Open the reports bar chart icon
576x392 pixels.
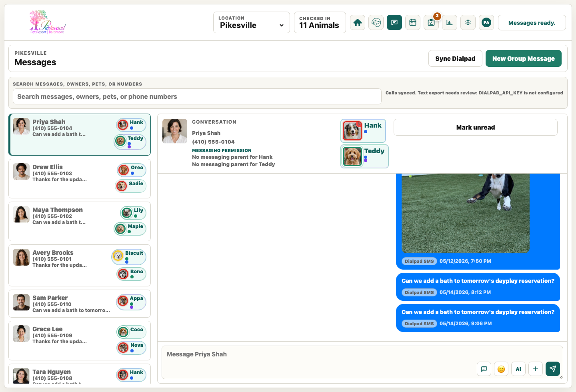click(450, 22)
